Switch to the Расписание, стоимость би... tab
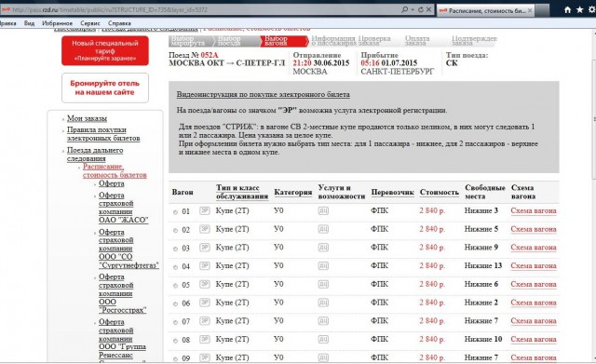This screenshot has width=596, height=364. tap(486, 10)
